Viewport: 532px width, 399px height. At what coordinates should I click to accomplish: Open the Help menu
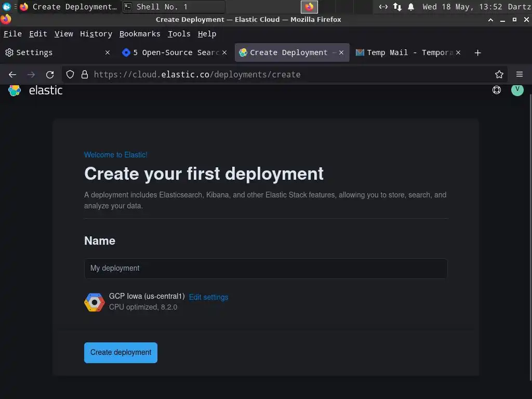coord(207,34)
